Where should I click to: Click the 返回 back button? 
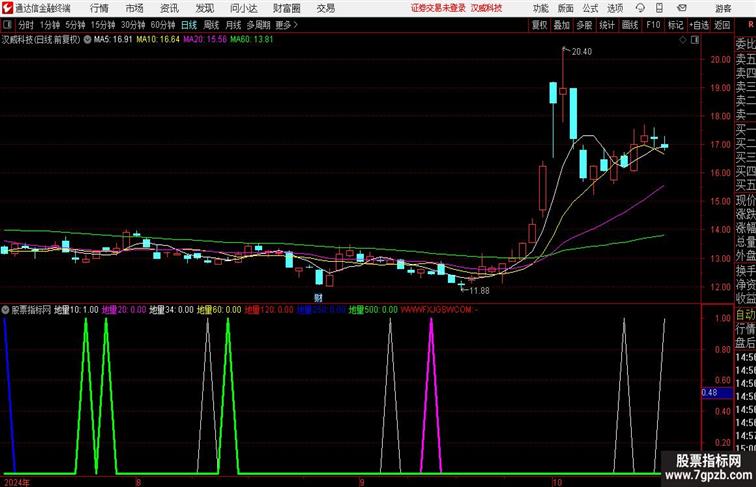[x=722, y=25]
